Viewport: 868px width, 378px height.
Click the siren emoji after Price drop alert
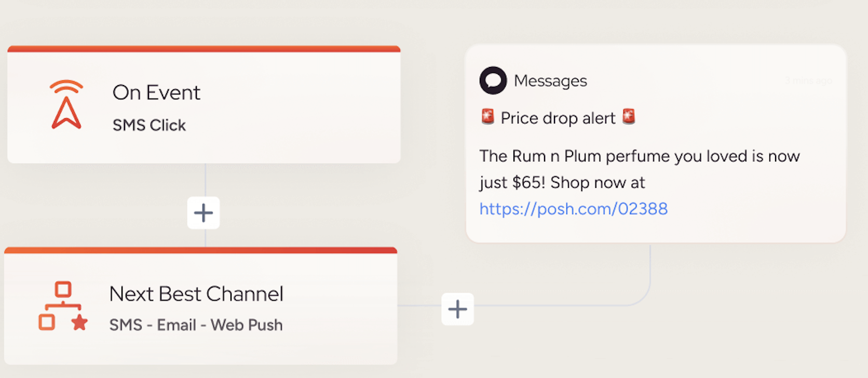(629, 117)
